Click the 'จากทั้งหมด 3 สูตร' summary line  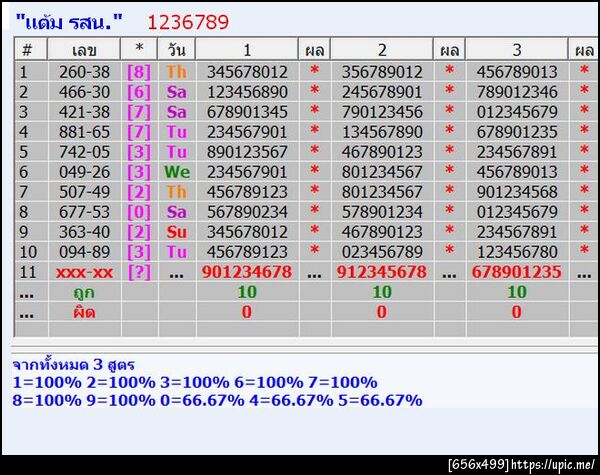(73, 364)
